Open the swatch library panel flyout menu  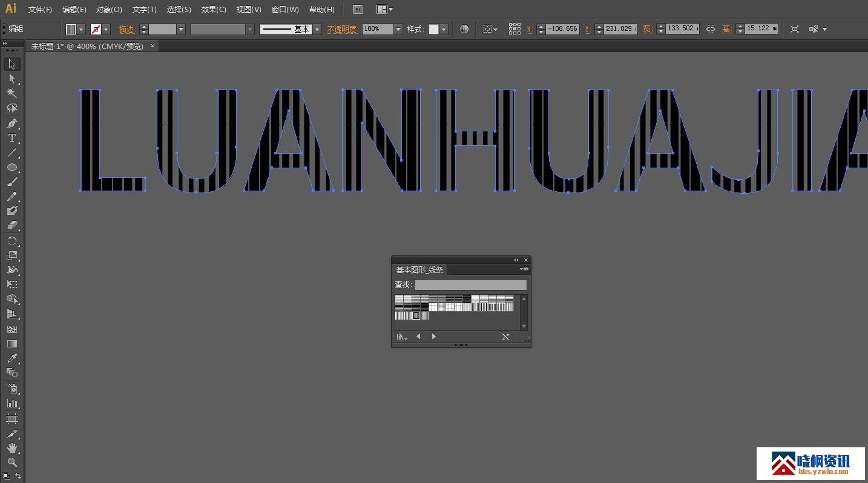524,269
